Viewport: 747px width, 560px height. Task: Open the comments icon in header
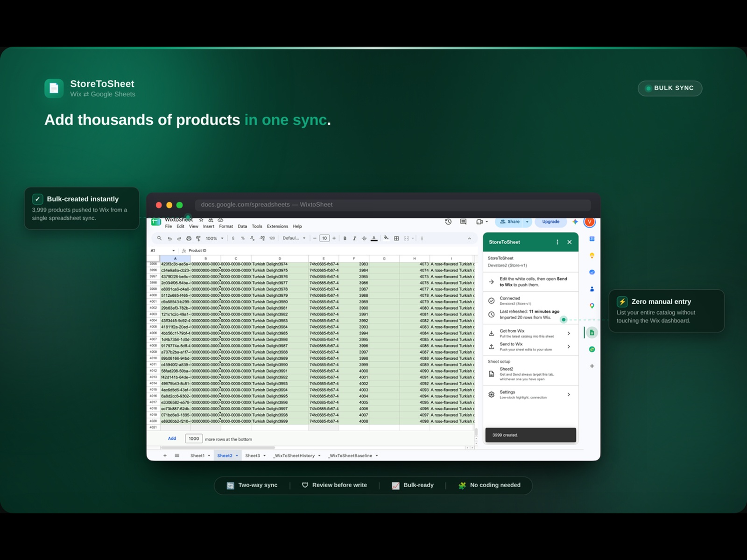(x=463, y=222)
